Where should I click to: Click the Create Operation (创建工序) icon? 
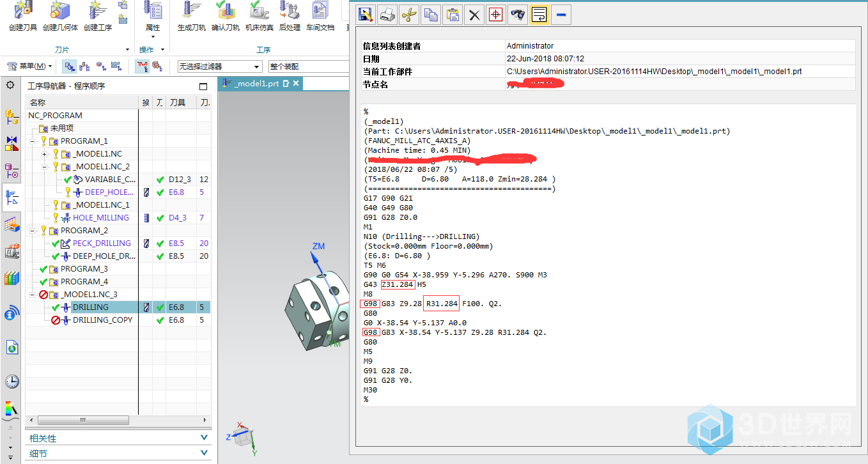tap(97, 10)
